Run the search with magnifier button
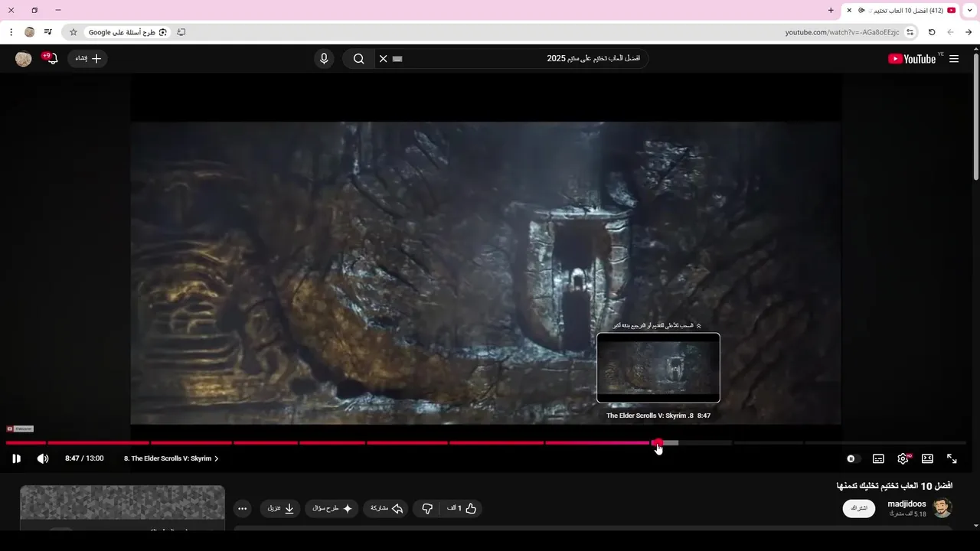Screen dimensions: 980x551 click(x=358, y=59)
